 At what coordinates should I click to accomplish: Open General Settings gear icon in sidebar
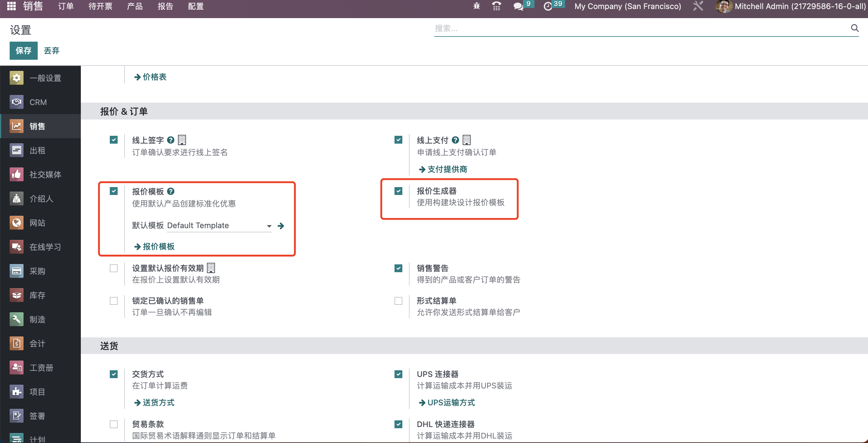(x=17, y=78)
